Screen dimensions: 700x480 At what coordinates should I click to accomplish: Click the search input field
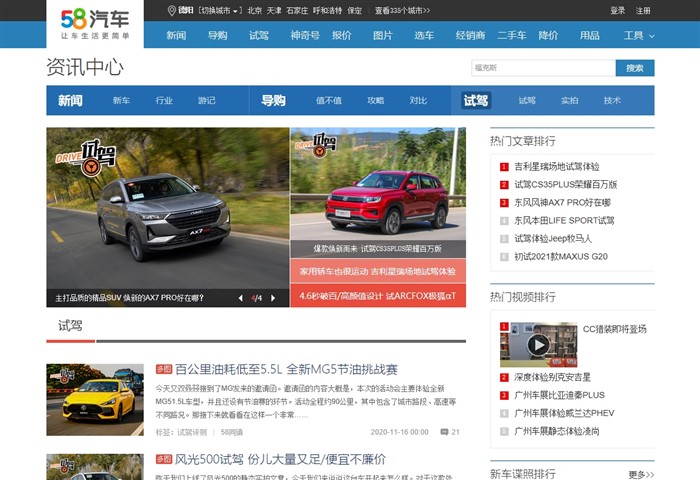tap(543, 68)
